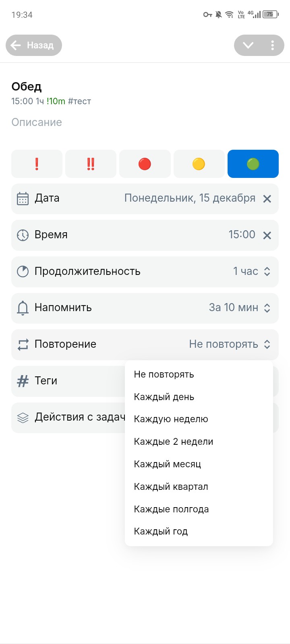Collapse the view with the top chevron arrow
290x644 pixels.
[249, 45]
